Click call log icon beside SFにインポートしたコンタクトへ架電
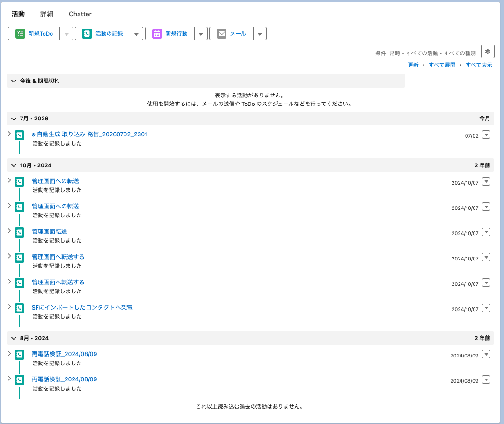The height and width of the screenshot is (424, 504). click(x=20, y=308)
